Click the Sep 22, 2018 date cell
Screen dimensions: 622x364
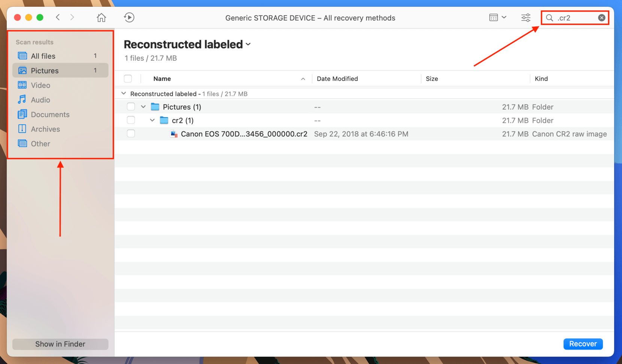[x=361, y=134]
